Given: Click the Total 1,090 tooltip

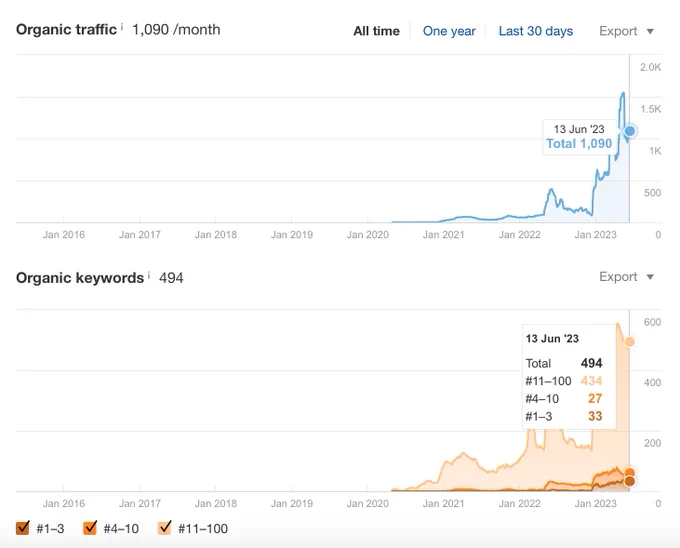Looking at the screenshot, I should [579, 144].
